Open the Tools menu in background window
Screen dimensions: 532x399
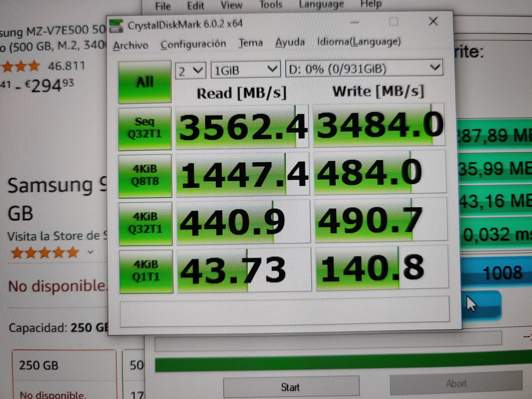pos(271,5)
